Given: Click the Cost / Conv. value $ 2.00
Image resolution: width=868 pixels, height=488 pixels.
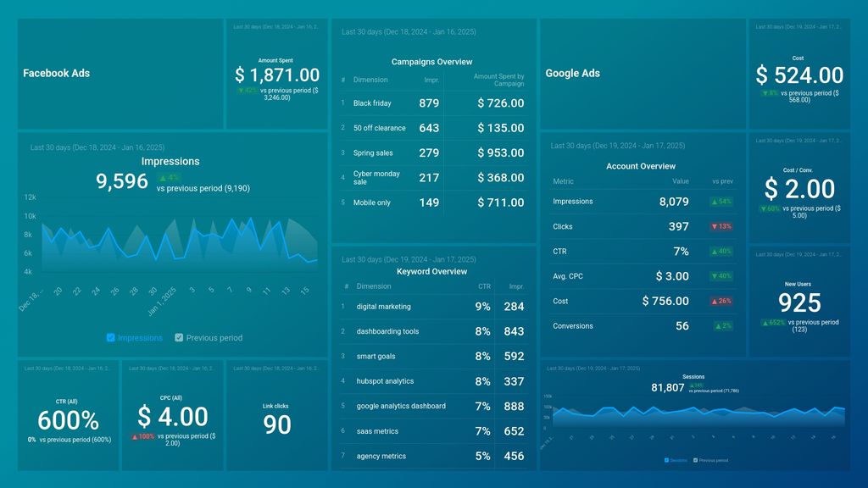Looking at the screenshot, I should (799, 189).
